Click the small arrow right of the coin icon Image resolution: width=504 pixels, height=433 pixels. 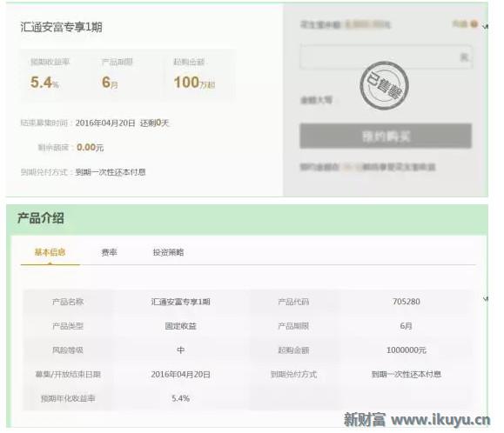(x=485, y=26)
